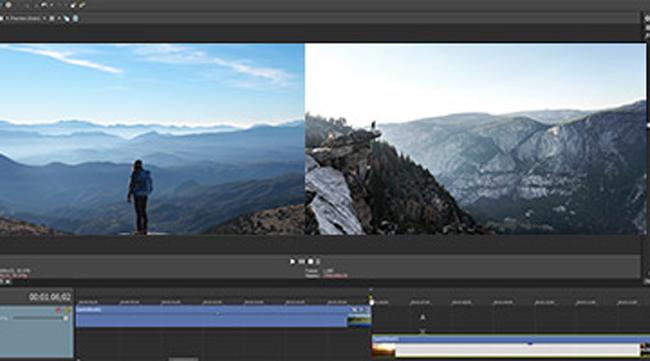Click the light-blue icon in preview toolbar
Image resolution: width=650 pixels, height=361 pixels.
tap(75, 19)
